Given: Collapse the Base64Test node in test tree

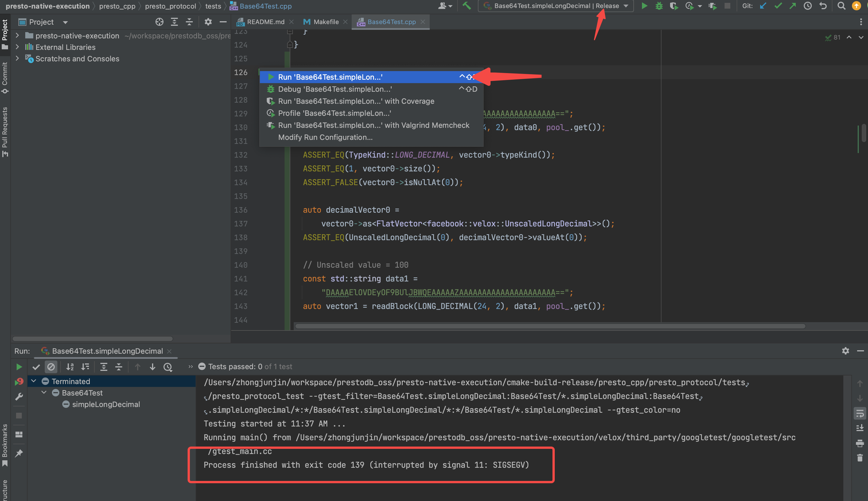Looking at the screenshot, I should [44, 393].
